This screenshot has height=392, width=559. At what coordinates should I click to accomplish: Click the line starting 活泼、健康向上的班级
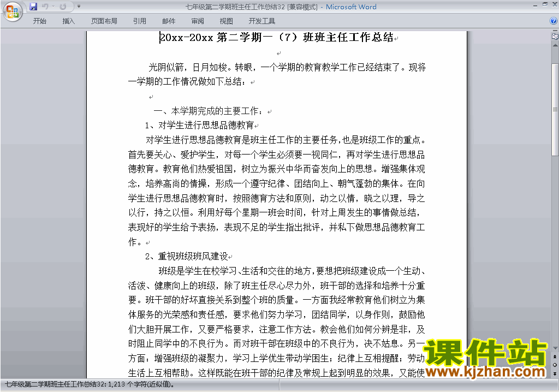click(x=276, y=286)
